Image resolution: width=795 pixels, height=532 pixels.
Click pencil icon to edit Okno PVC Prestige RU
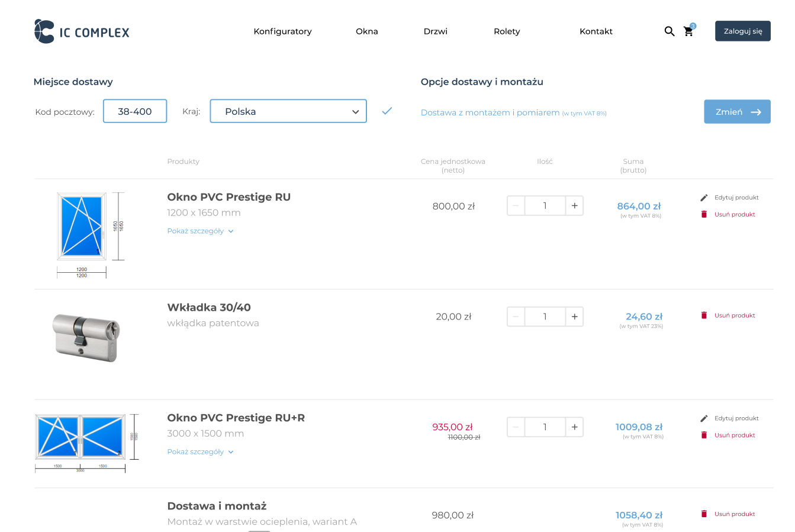704,198
